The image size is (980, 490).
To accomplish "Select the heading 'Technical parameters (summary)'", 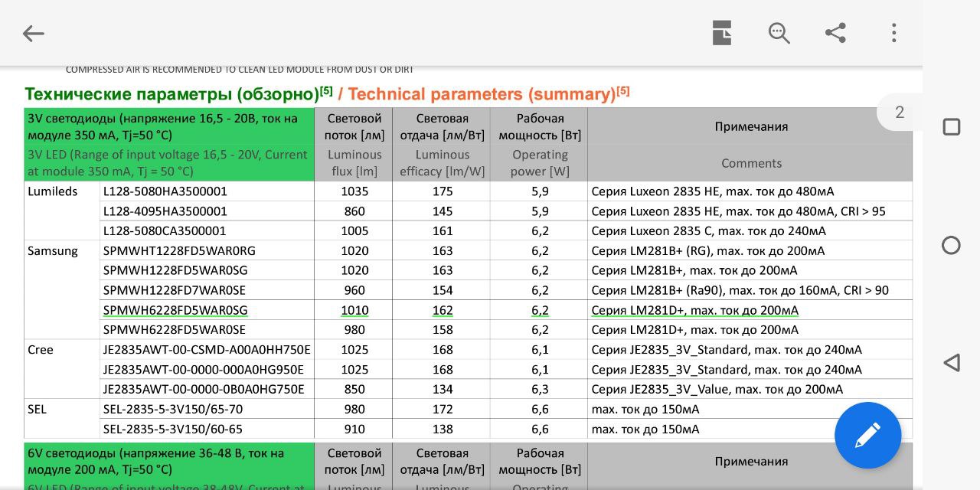I will coord(482,94).
